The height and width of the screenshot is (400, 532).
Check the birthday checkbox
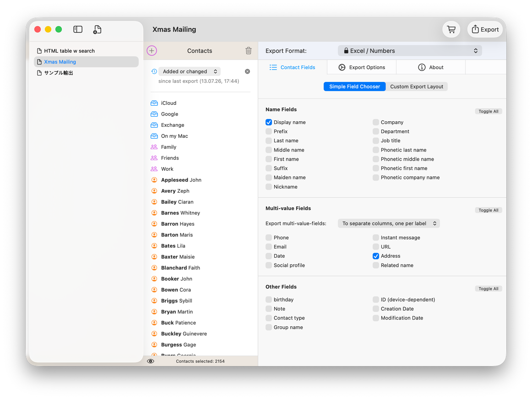(x=269, y=300)
